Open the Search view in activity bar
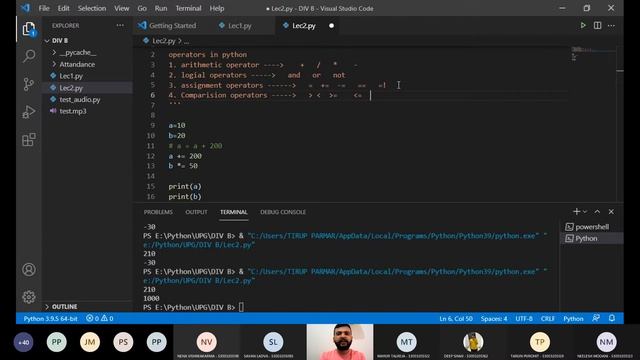 29,56
